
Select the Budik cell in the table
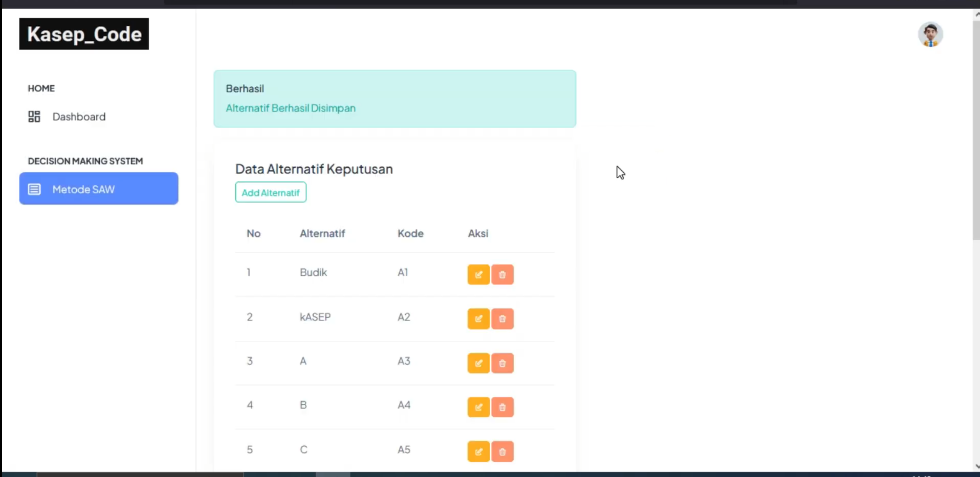pos(313,272)
